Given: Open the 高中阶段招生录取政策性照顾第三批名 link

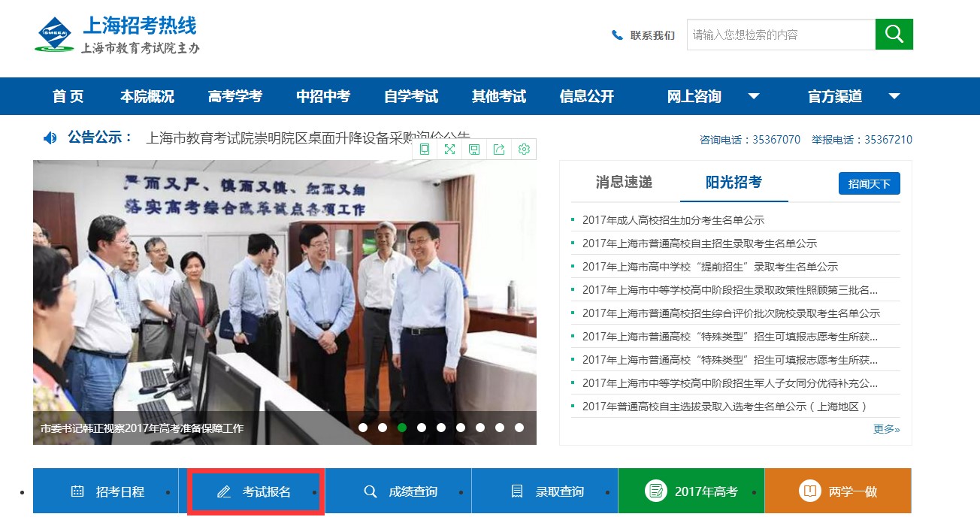Looking at the screenshot, I should pos(730,290).
